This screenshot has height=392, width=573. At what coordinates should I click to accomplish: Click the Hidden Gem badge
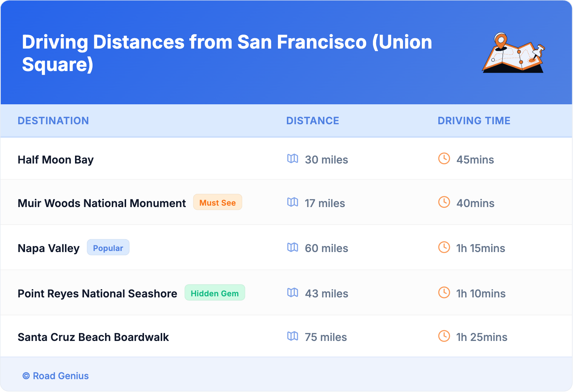pos(215,293)
